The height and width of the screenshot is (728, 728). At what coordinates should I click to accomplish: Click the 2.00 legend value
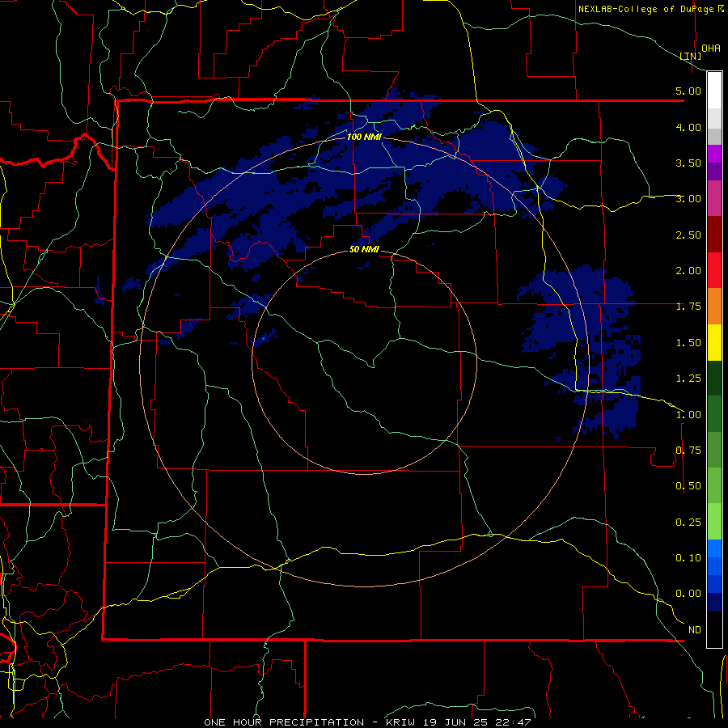[x=688, y=271]
